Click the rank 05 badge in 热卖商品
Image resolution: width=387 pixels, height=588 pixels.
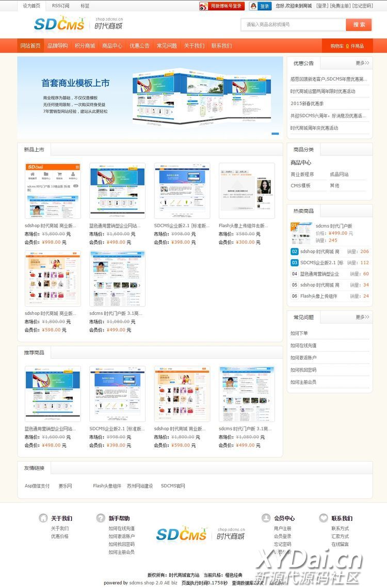pos(294,285)
